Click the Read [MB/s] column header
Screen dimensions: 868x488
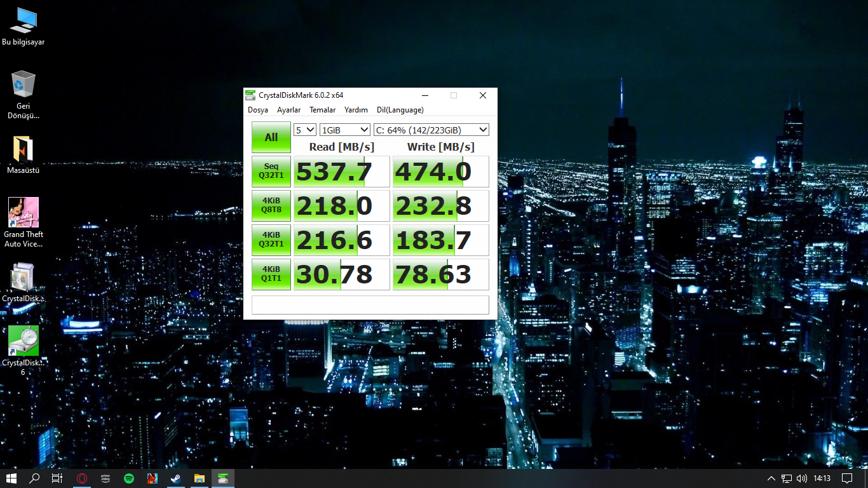click(342, 147)
